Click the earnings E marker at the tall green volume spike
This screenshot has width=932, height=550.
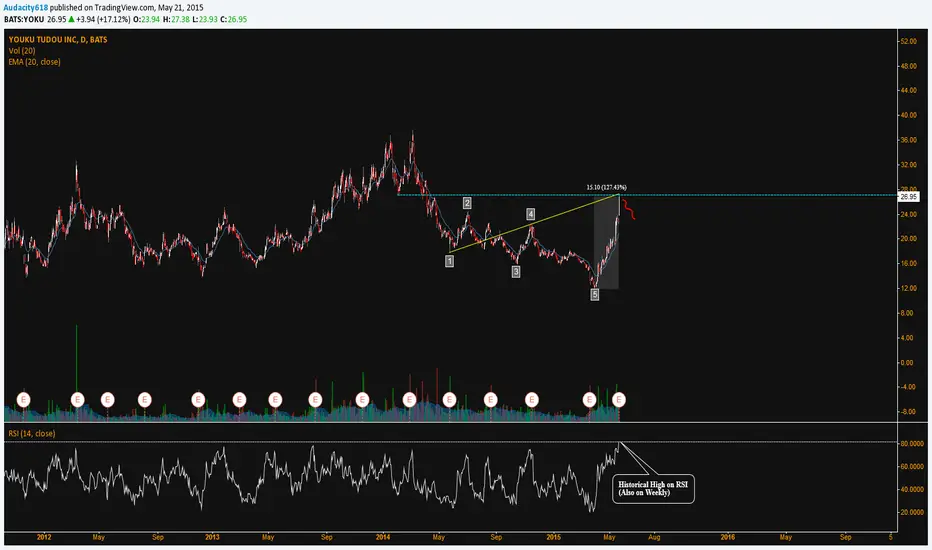pos(77,400)
